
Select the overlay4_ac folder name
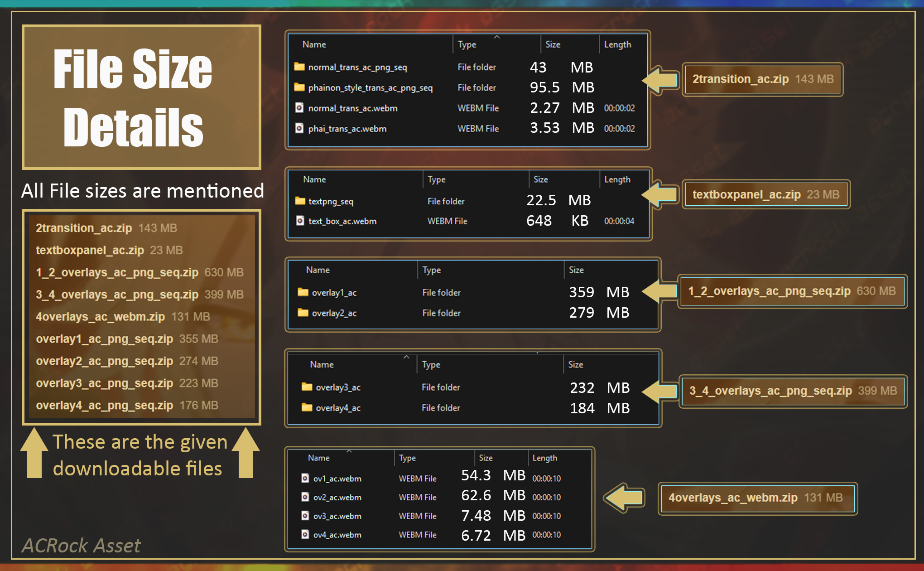pyautogui.click(x=338, y=408)
